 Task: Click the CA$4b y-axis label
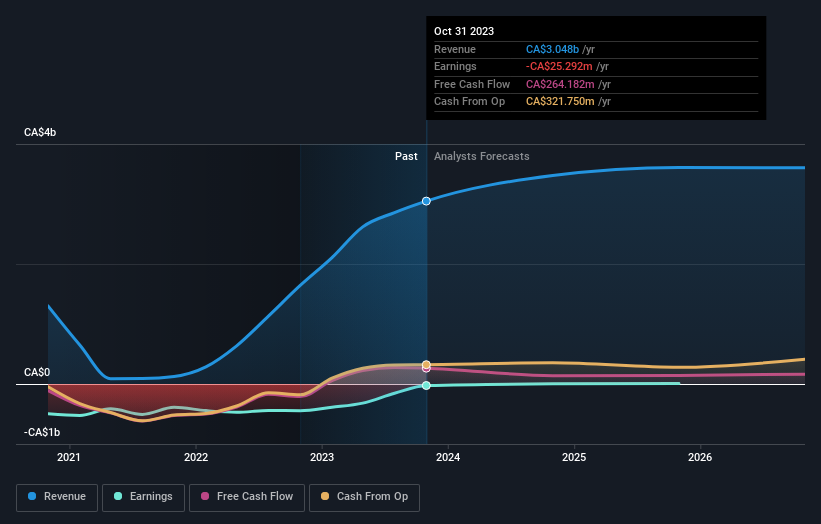(40, 132)
